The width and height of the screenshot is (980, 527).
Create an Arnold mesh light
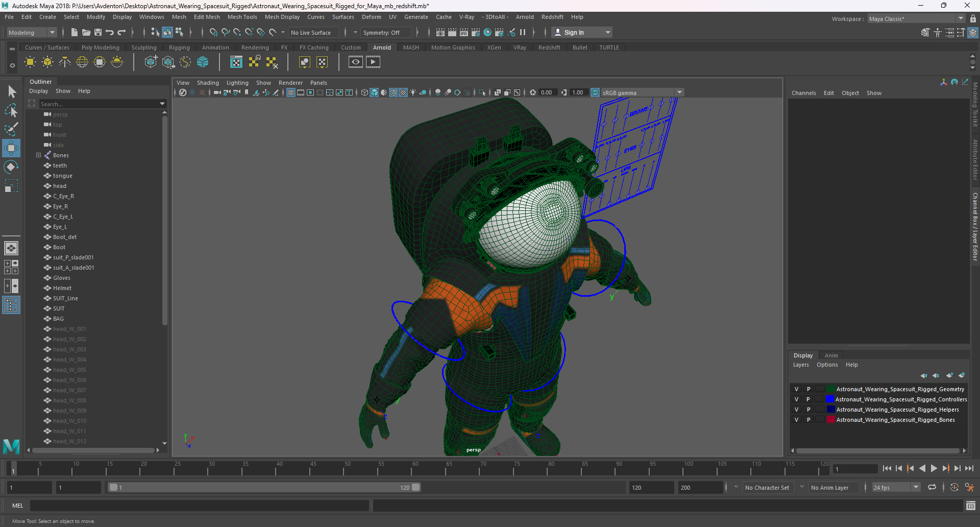click(x=47, y=62)
